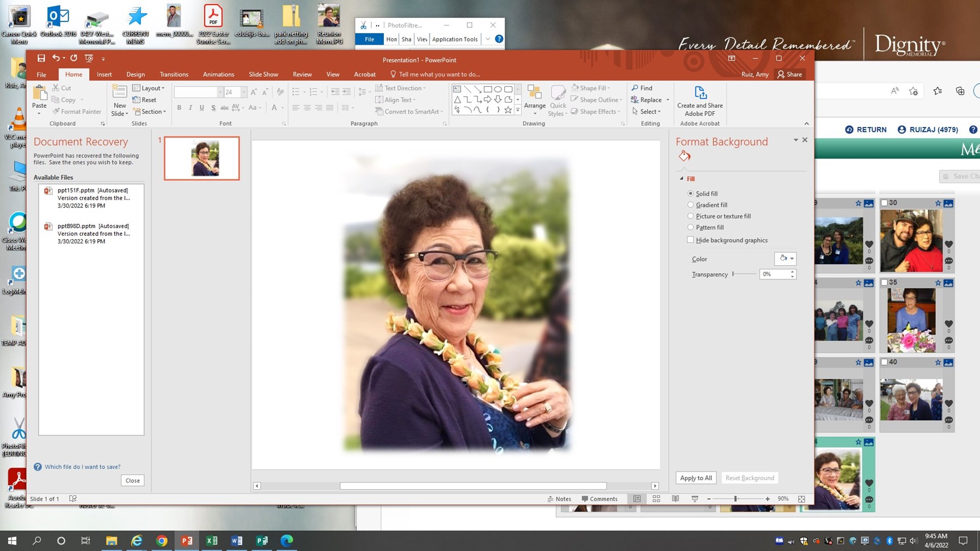The width and height of the screenshot is (980, 551).
Task: Switch to Slide Sorter view icon
Action: point(656,499)
